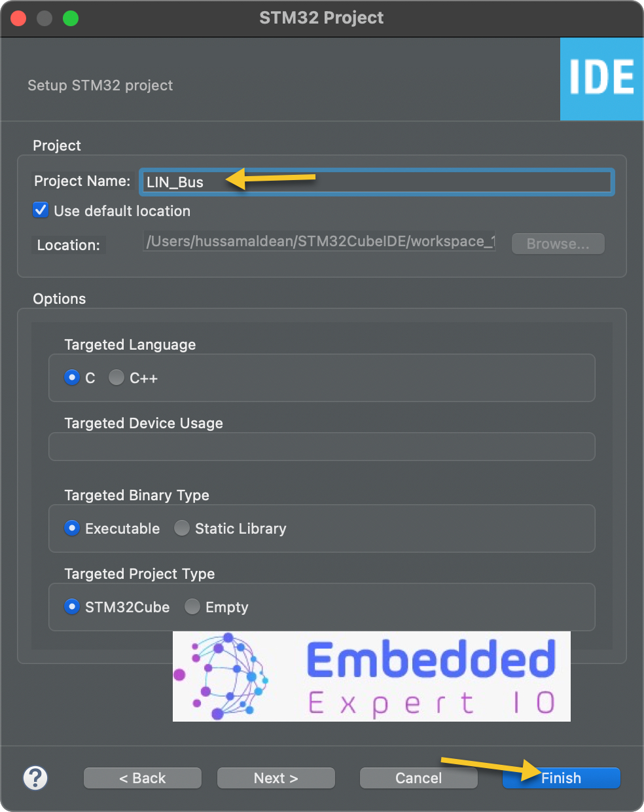Image resolution: width=644 pixels, height=812 pixels.
Task: Click the grey minimize traffic light
Action: (43, 18)
